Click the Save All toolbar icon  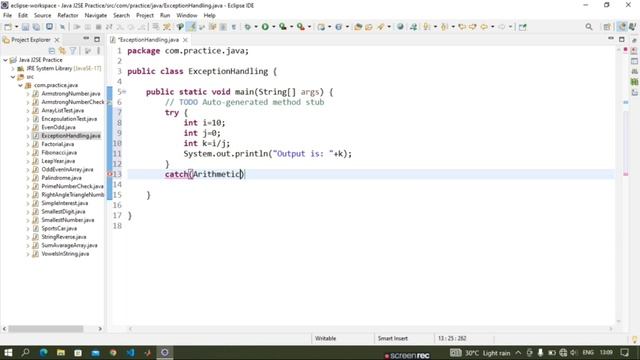[36, 27]
